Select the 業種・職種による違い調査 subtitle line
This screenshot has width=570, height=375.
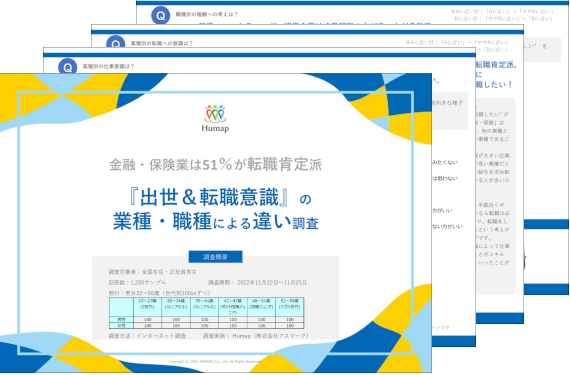pos(216,222)
